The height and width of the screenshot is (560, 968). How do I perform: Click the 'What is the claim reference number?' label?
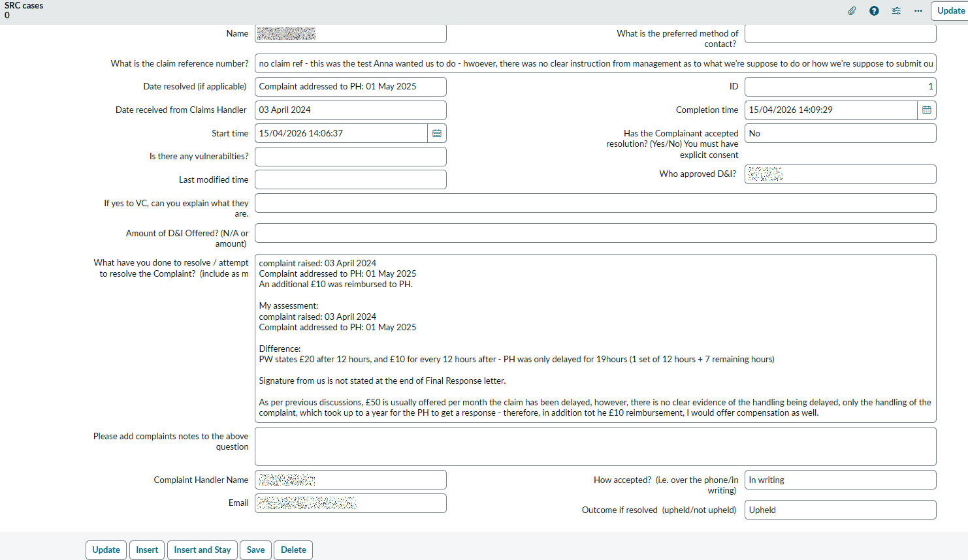pos(180,63)
